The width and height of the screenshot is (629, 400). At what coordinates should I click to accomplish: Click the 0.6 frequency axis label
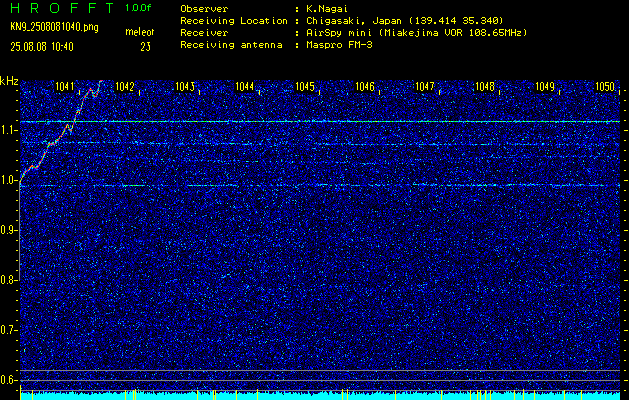pyautogui.click(x=7, y=380)
